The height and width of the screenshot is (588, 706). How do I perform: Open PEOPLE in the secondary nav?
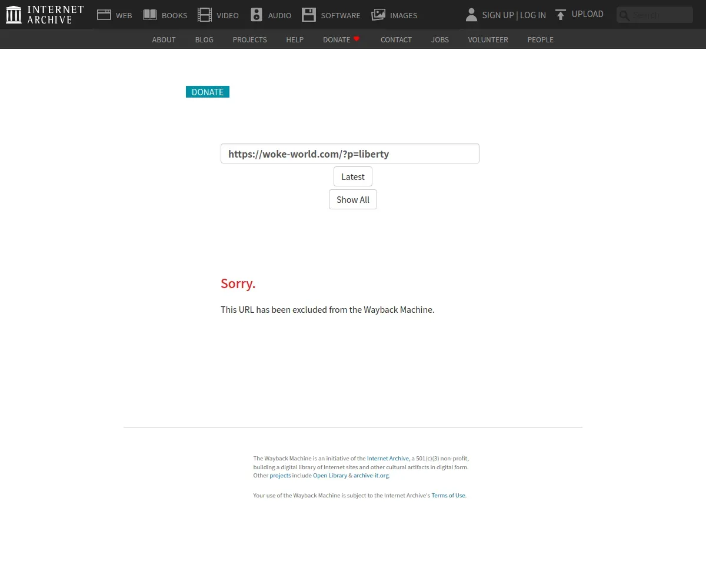click(x=540, y=39)
